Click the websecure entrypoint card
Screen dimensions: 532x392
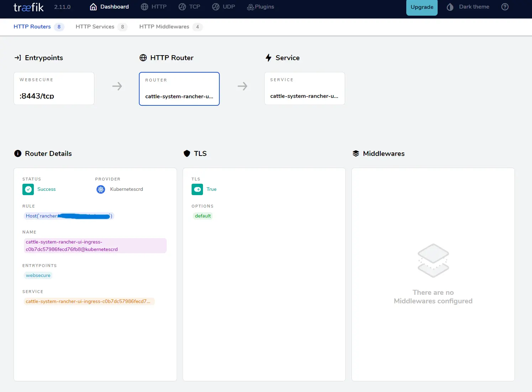click(54, 89)
